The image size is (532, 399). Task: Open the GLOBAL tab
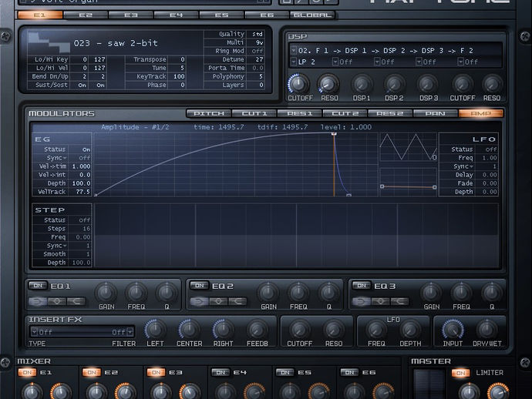click(312, 15)
